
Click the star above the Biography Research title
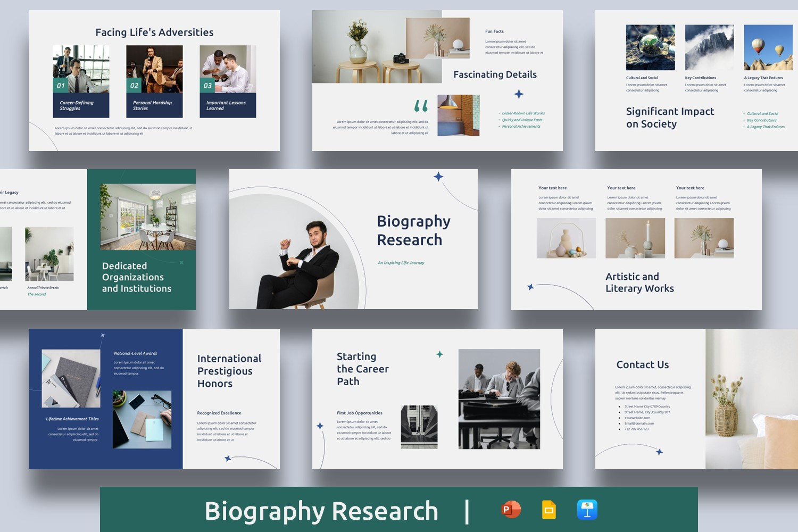tap(438, 177)
